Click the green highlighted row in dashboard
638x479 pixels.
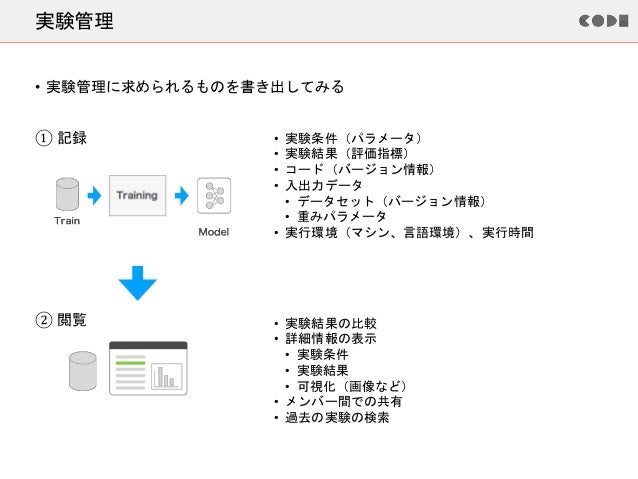[130, 362]
